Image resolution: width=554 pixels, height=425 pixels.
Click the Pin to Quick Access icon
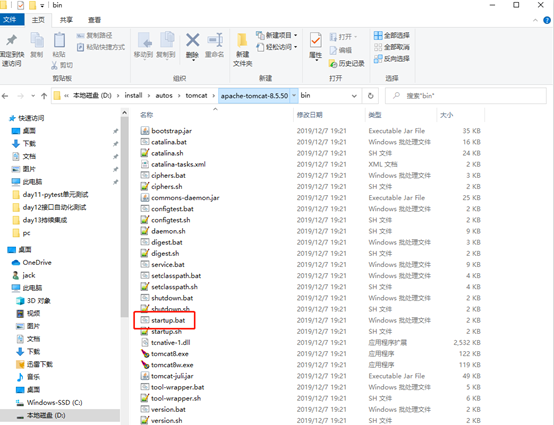pyautogui.click(x=11, y=40)
